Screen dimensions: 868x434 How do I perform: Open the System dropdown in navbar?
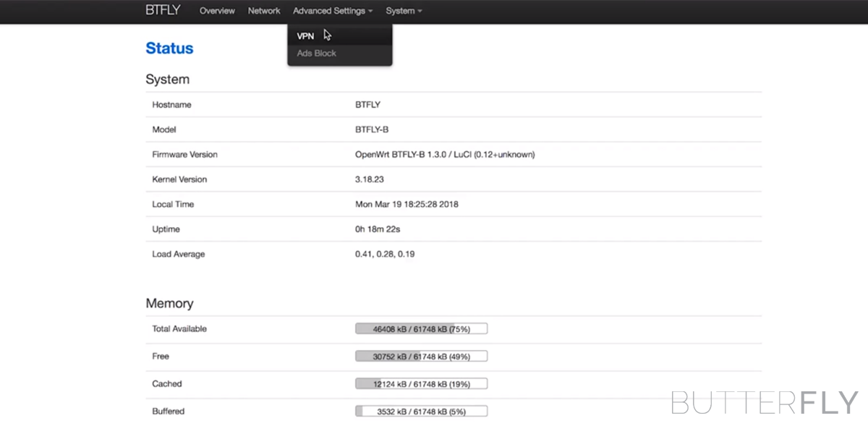404,11
